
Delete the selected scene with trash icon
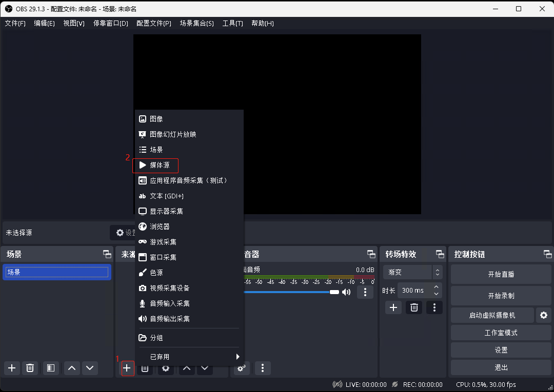30,368
